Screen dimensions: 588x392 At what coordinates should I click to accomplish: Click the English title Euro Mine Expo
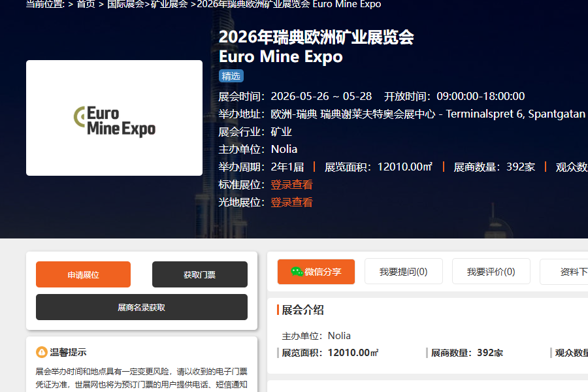[x=280, y=57]
